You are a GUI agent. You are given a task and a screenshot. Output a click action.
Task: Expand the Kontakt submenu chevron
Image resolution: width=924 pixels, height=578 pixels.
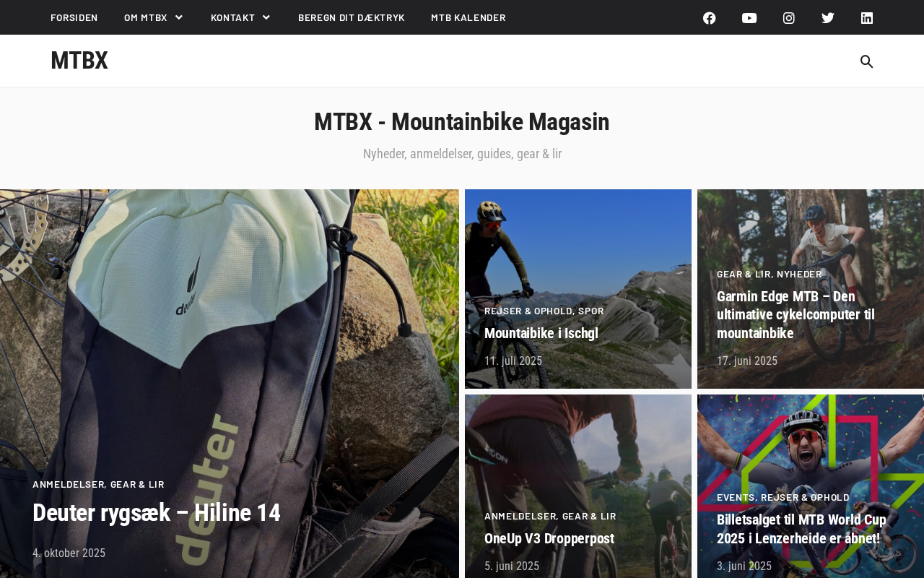coord(266,17)
